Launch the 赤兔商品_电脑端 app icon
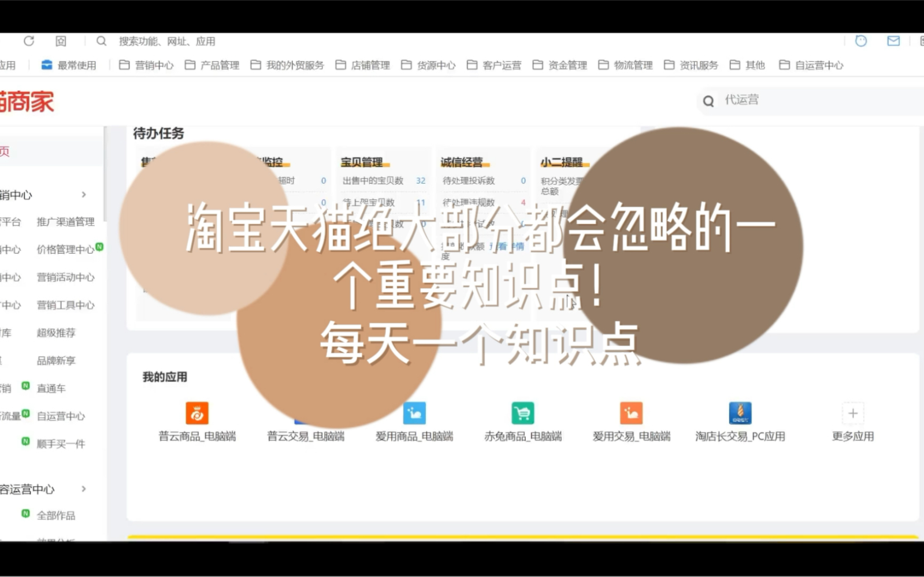Image resolution: width=924 pixels, height=577 pixels. [x=523, y=413]
